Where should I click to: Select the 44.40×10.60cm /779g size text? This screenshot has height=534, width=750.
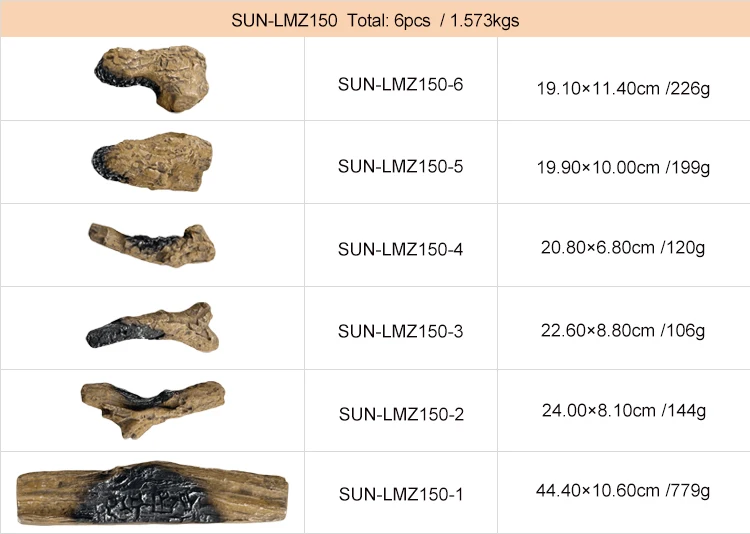coord(623,490)
